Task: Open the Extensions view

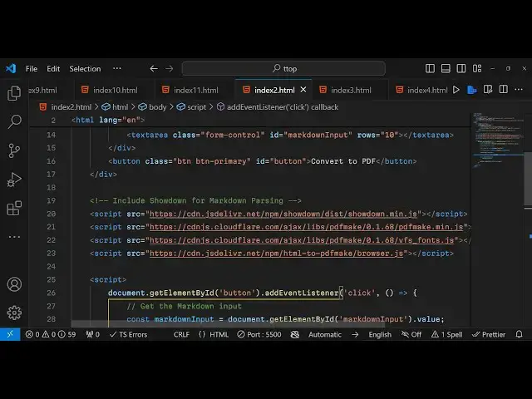Action: coord(14,208)
